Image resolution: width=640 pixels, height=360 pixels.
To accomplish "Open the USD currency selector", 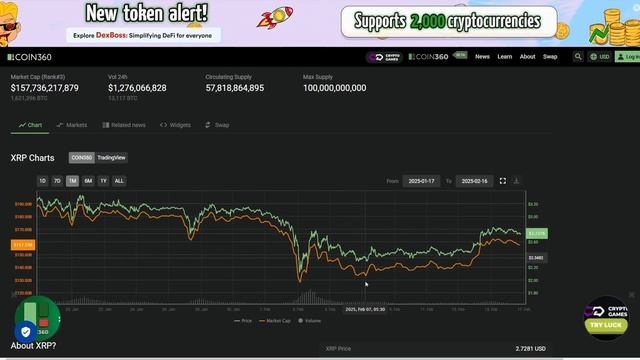I will click(x=600, y=57).
